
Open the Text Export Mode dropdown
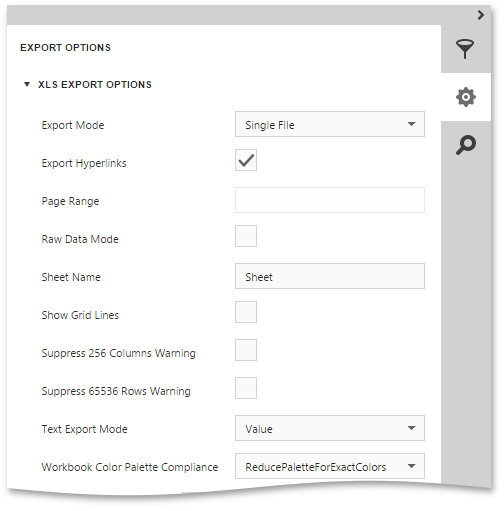pos(330,428)
